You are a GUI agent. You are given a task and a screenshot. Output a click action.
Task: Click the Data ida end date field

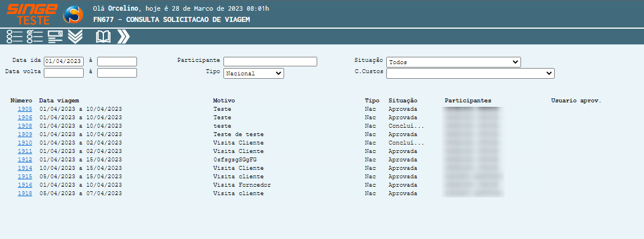117,62
